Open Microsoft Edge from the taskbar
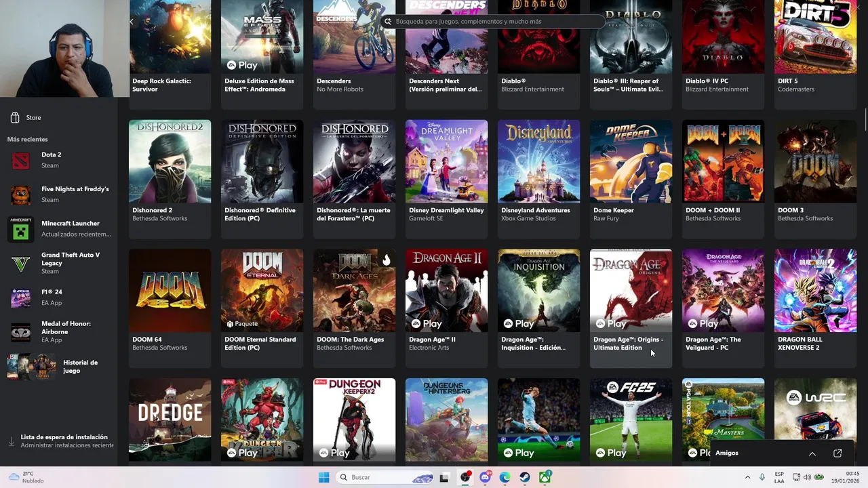 pyautogui.click(x=505, y=477)
